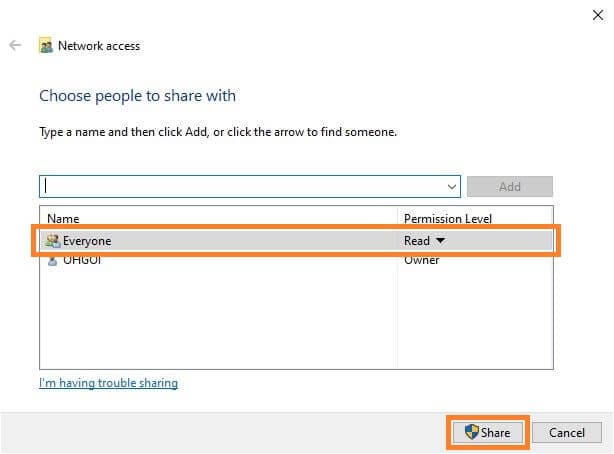Click the back arrow in the header
Screen dimensions: 614x454
pyautogui.click(x=15, y=46)
